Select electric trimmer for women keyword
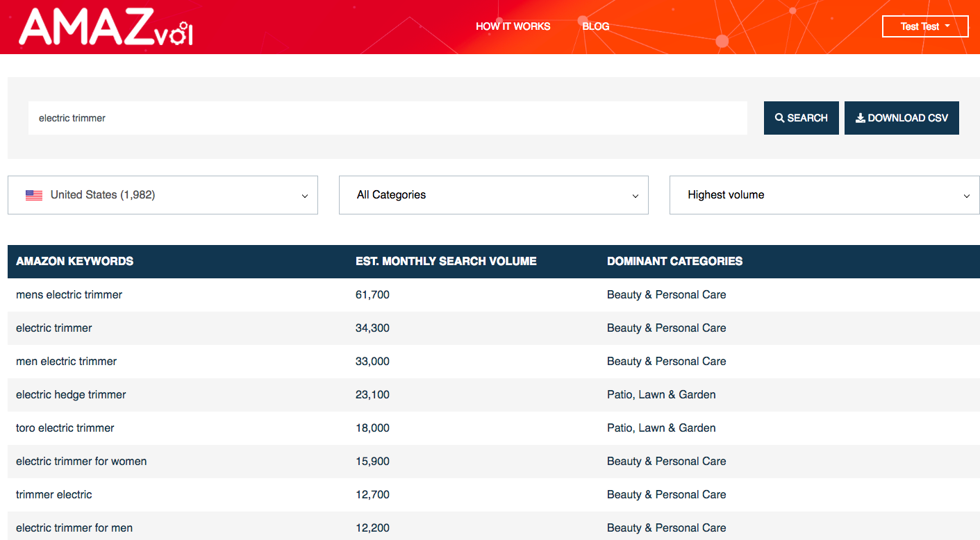980x540 pixels. [81, 462]
